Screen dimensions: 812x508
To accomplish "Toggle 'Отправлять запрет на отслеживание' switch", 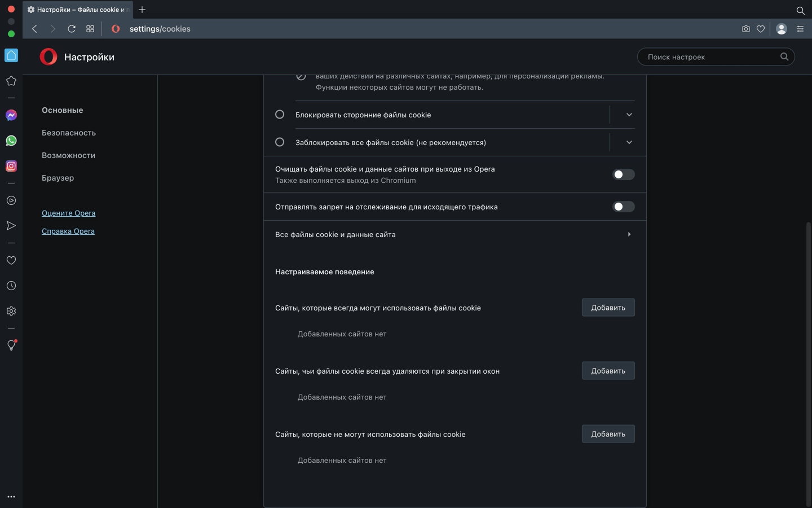I will [x=624, y=207].
